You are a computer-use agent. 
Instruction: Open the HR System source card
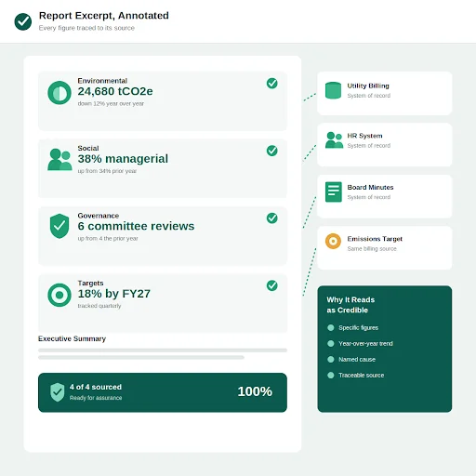tap(385, 145)
